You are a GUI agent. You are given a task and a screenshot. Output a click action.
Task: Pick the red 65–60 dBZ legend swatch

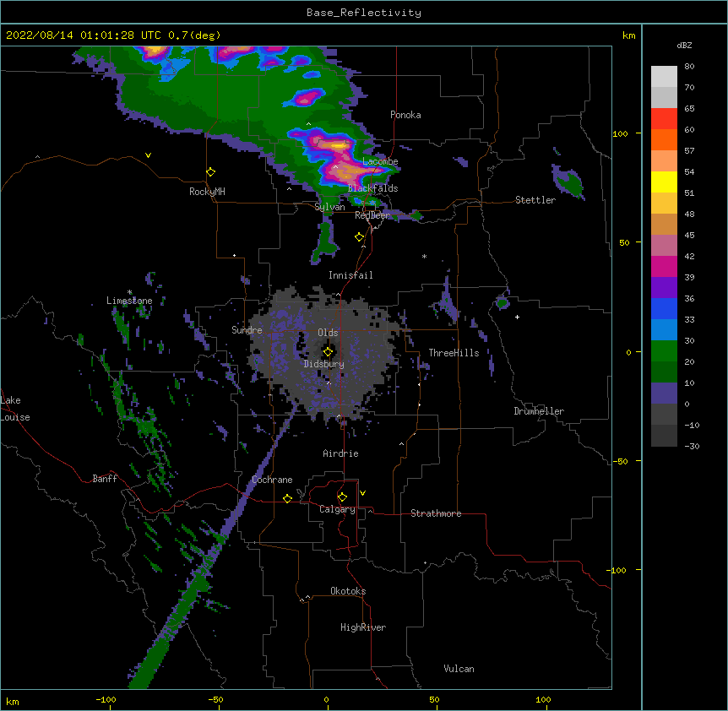[664, 119]
